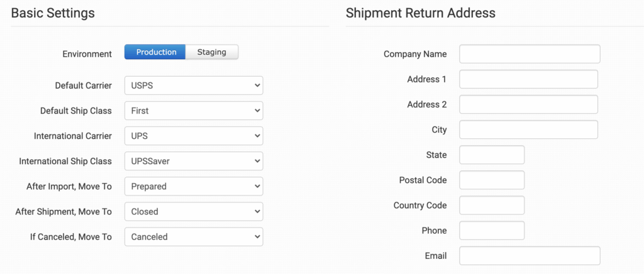This screenshot has width=644, height=274.
Task: Open the International Carrier dropdown
Action: tap(194, 136)
